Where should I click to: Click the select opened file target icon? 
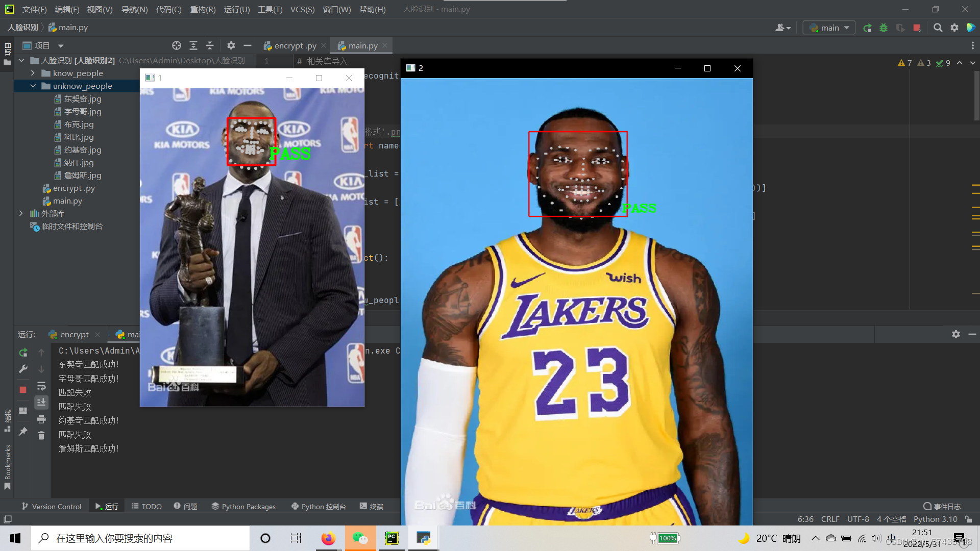(177, 45)
